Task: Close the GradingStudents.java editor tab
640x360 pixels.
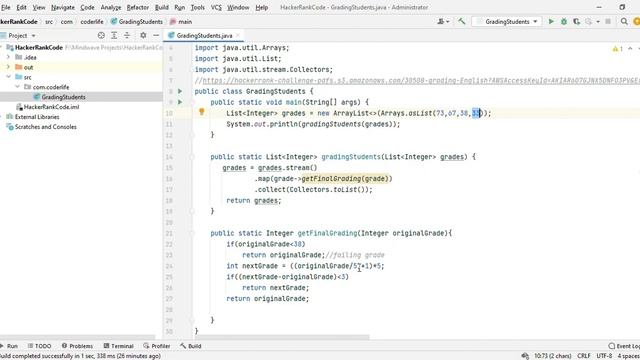Action: (x=238, y=36)
